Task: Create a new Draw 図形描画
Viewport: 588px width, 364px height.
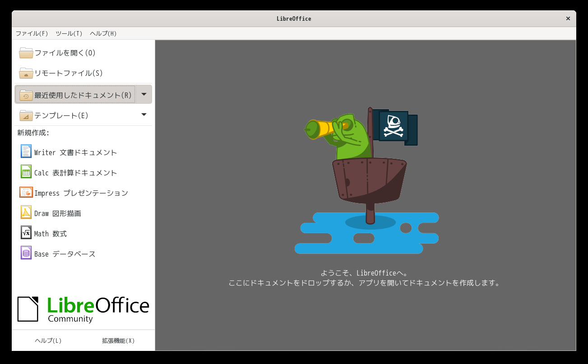Action: pos(83,213)
